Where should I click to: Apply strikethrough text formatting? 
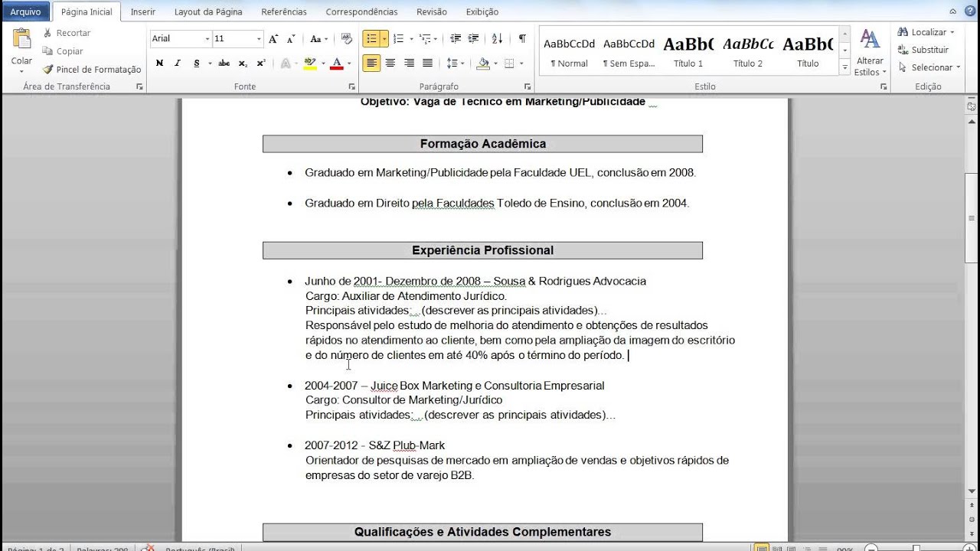(x=224, y=63)
